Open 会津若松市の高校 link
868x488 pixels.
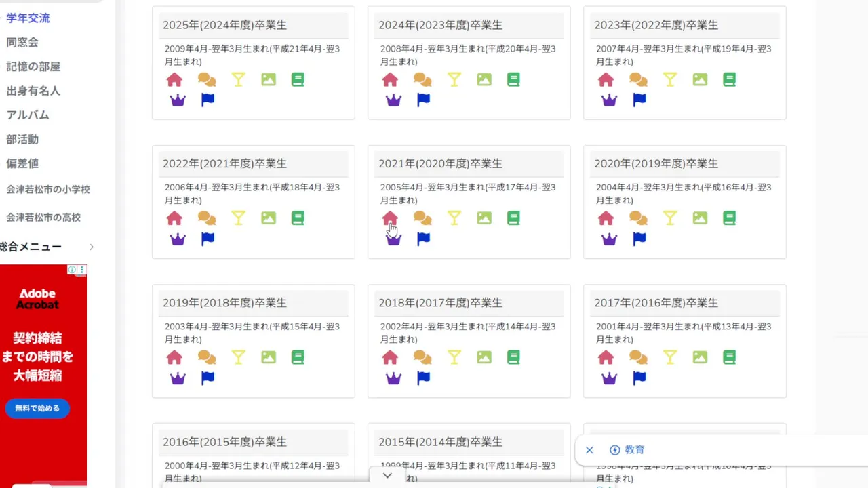click(43, 218)
